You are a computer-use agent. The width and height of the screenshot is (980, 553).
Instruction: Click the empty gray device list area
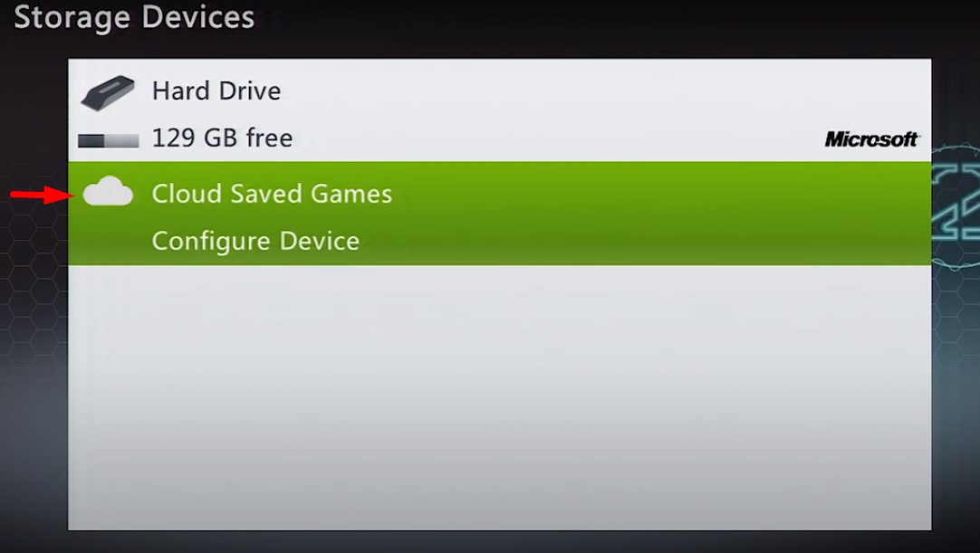click(499, 397)
